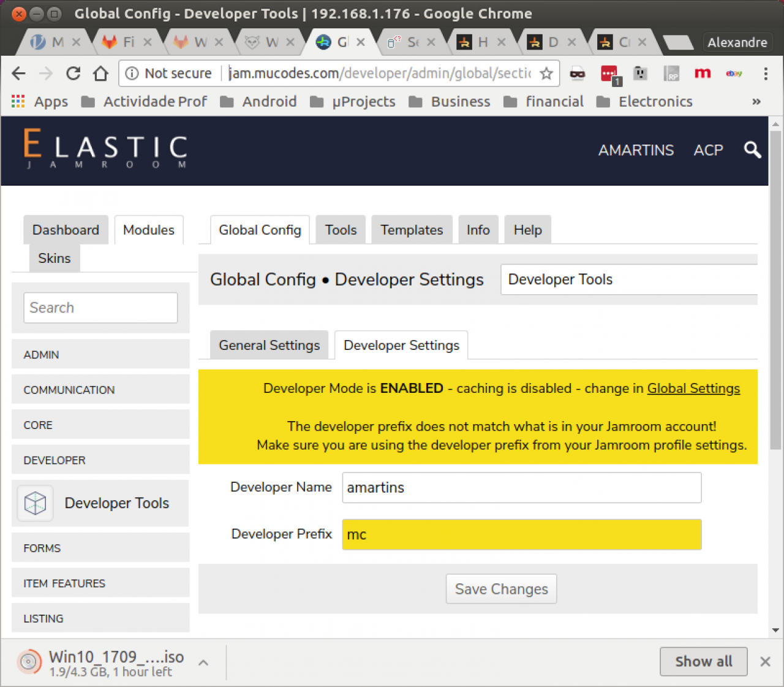The width and height of the screenshot is (784, 687).
Task: Open the red extension with badge 1
Action: [x=610, y=75]
